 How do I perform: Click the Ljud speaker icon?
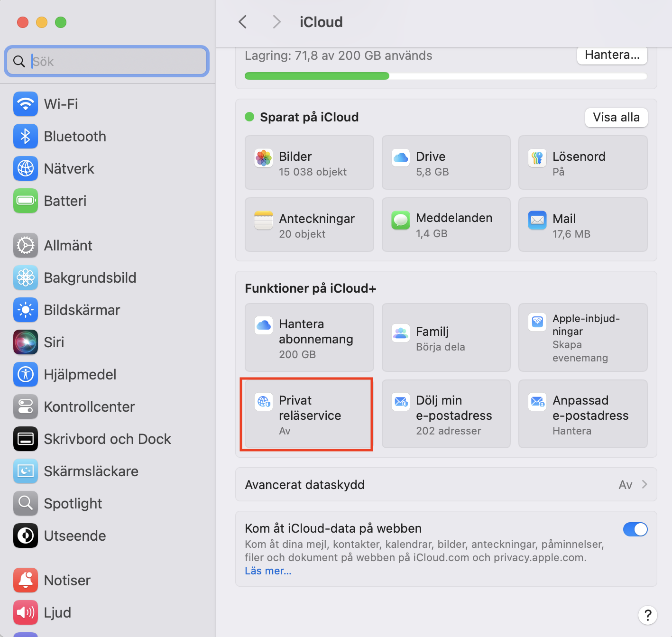26,612
